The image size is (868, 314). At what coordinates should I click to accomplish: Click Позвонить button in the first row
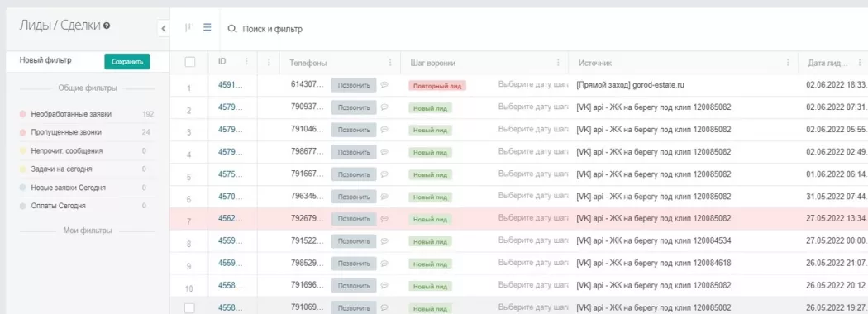354,85
